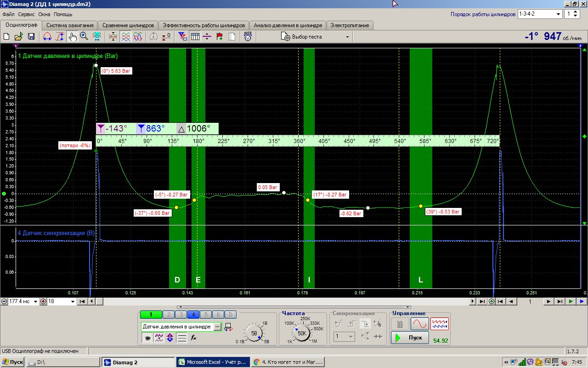
Task: Click the red plus zoom-in icon beside 18
Action: click(x=43, y=301)
